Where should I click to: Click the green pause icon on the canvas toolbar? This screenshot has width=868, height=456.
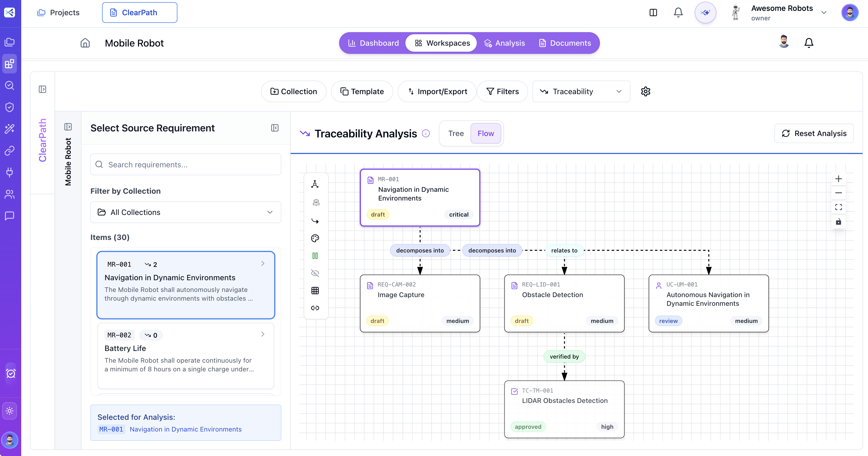pos(315,256)
